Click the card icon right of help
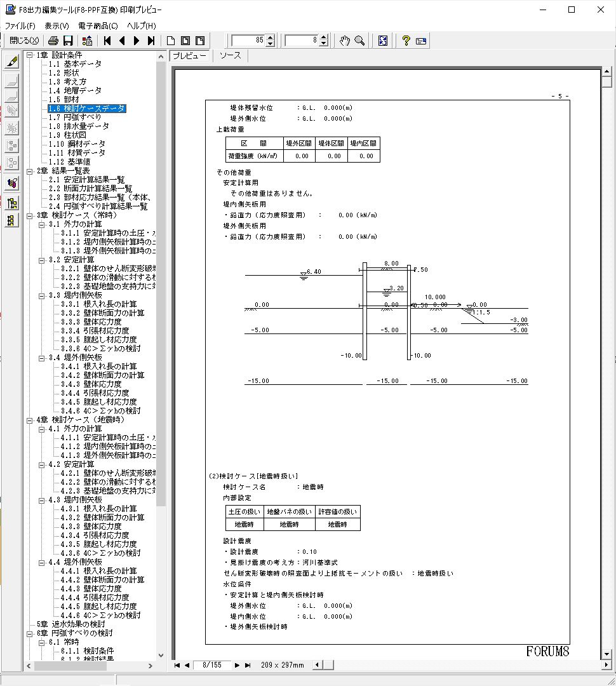 click(x=421, y=41)
